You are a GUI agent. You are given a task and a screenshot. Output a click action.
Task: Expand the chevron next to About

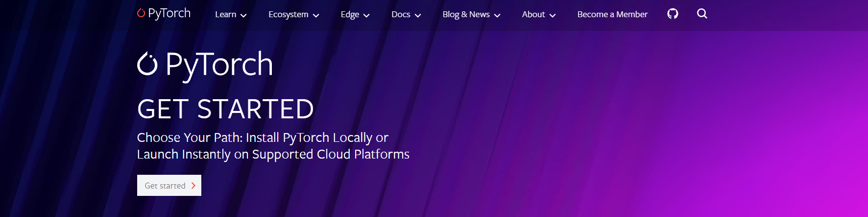[x=553, y=16]
